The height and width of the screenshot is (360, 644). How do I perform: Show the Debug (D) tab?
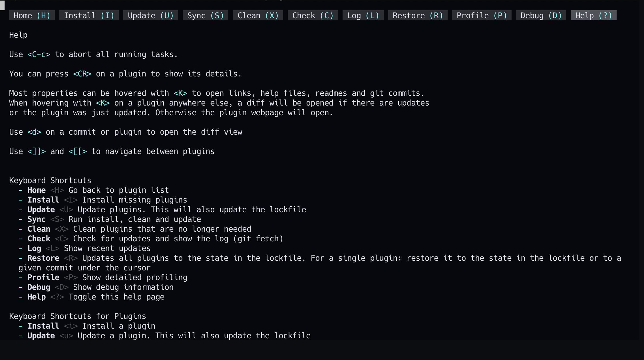tap(541, 15)
